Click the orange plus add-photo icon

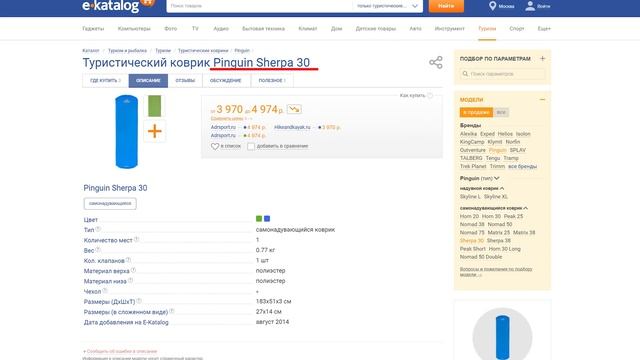(155, 131)
